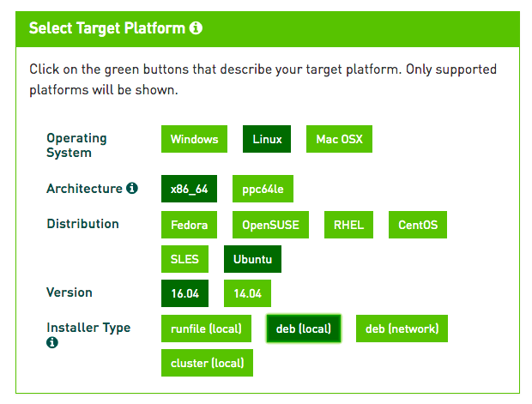Pick OpenSUSE distribution

click(x=270, y=225)
